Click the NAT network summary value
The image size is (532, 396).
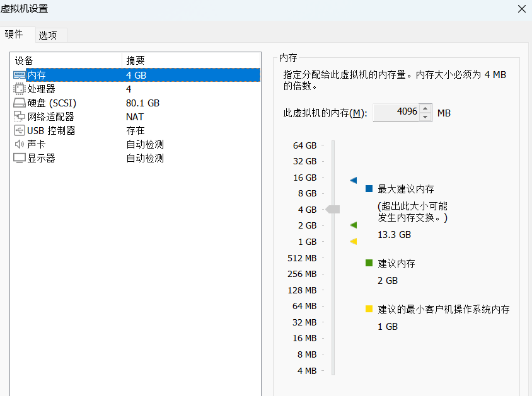(x=135, y=117)
